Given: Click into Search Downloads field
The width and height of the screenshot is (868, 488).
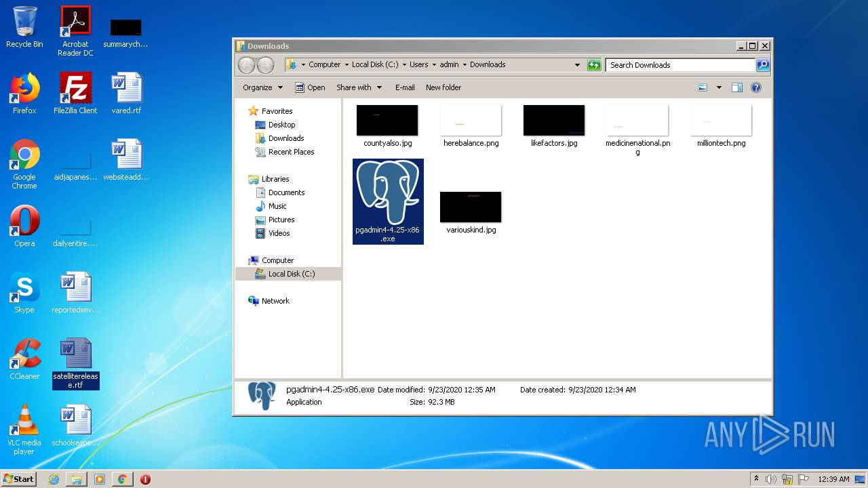Looking at the screenshot, I should tap(680, 65).
